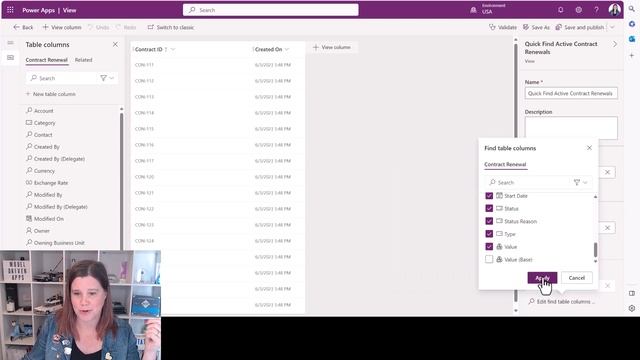Click the Description text box
The image size is (640, 360).
coord(571,128)
